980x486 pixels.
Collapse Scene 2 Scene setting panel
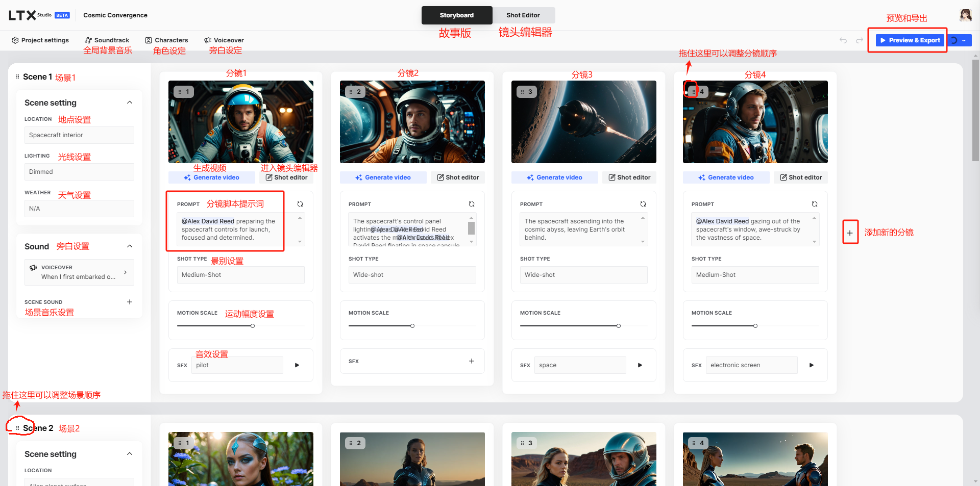coord(130,454)
